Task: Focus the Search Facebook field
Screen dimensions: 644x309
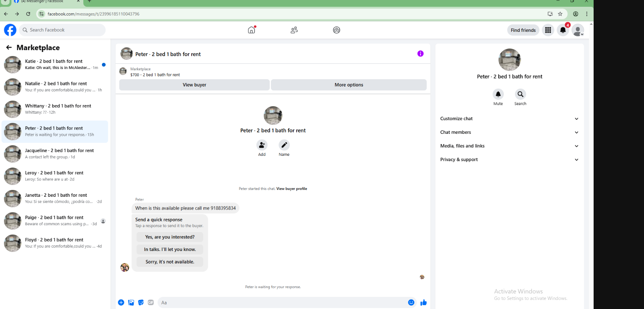Action: tap(63, 30)
